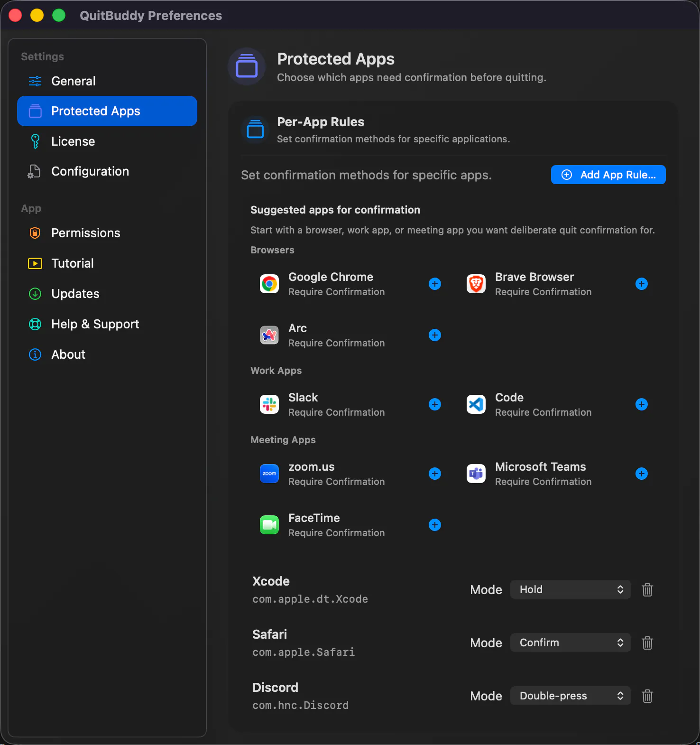Click the Xcode rule name

tap(271, 581)
